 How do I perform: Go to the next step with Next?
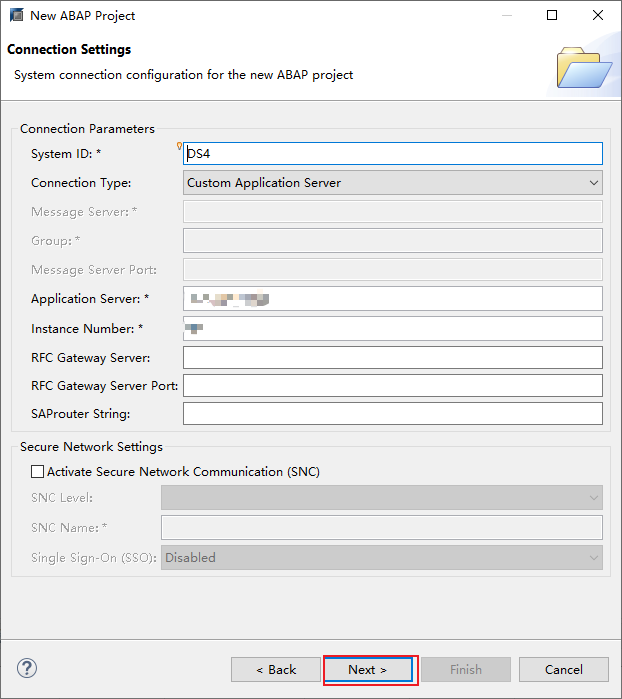[x=367, y=669]
